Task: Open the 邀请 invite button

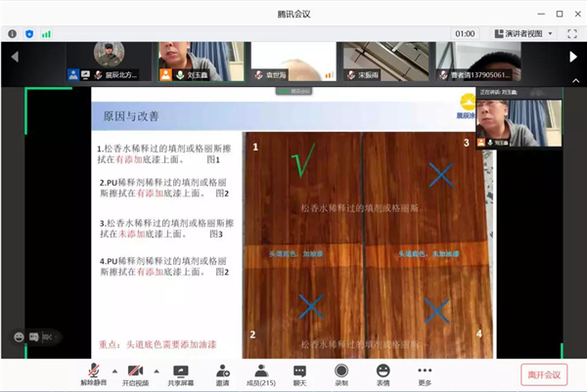Action: pos(223,374)
